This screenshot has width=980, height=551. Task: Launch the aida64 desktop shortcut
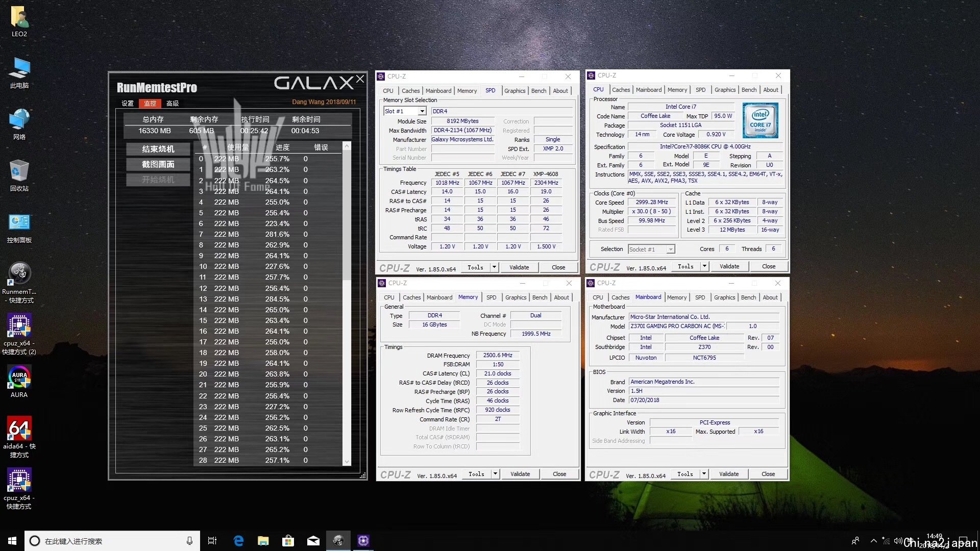click(19, 437)
